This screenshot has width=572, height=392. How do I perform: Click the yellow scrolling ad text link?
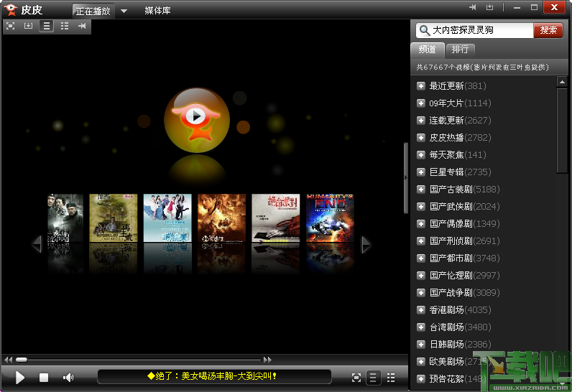click(x=212, y=375)
